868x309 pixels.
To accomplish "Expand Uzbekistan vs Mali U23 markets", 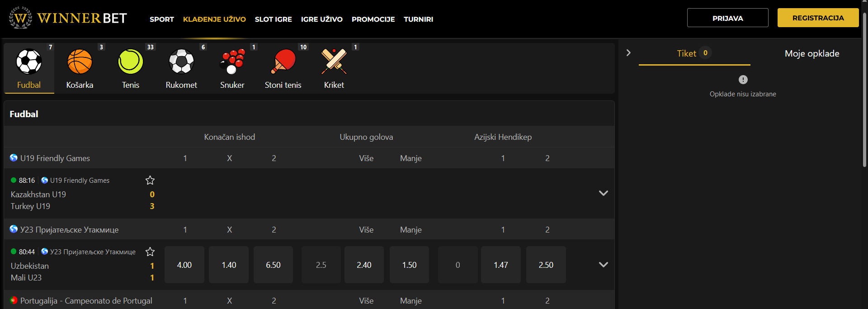I will [x=603, y=265].
